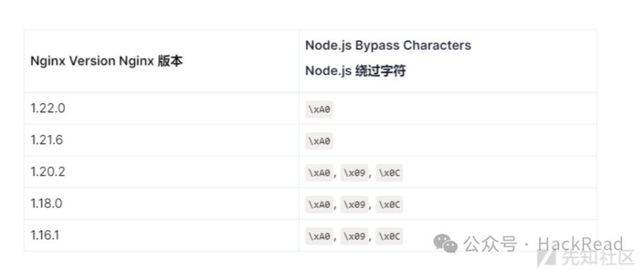The width and height of the screenshot is (644, 270).
Task: Click version cell 1.21.6
Action: tap(47, 140)
